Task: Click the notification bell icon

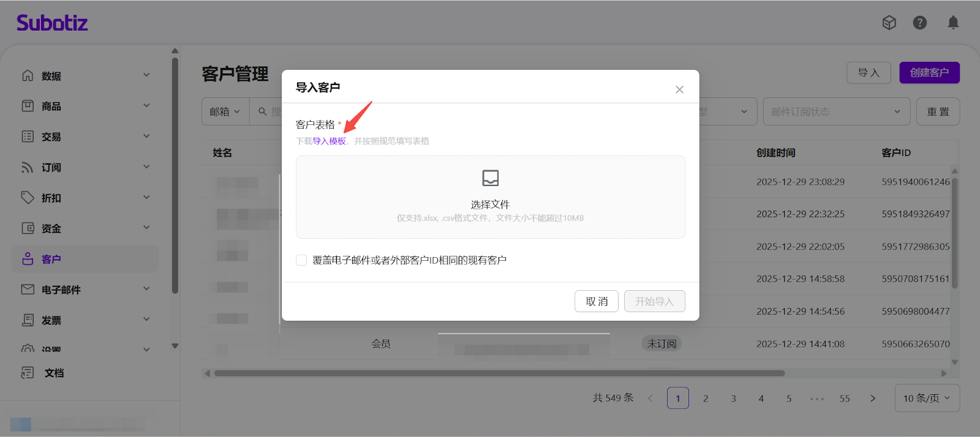Action: (x=953, y=23)
